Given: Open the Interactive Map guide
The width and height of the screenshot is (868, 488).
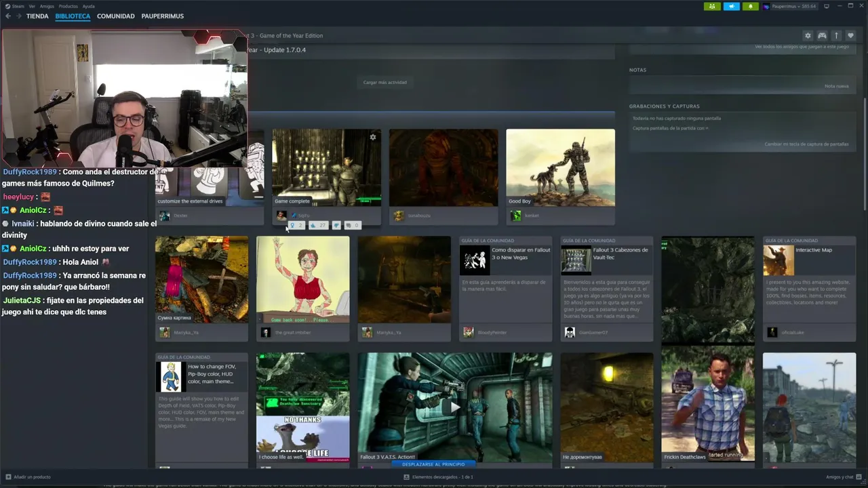Looking at the screenshot, I should coord(809,289).
